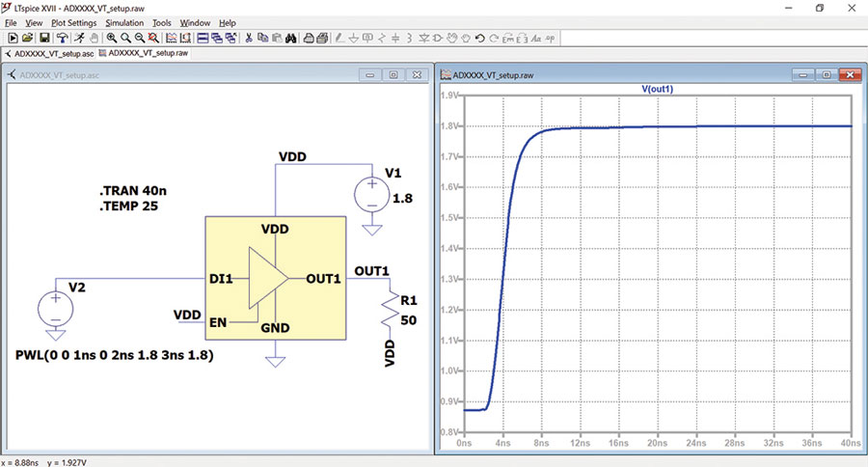
Task: Open the Control Panel hammer icon
Action: pyautogui.click(x=62, y=38)
